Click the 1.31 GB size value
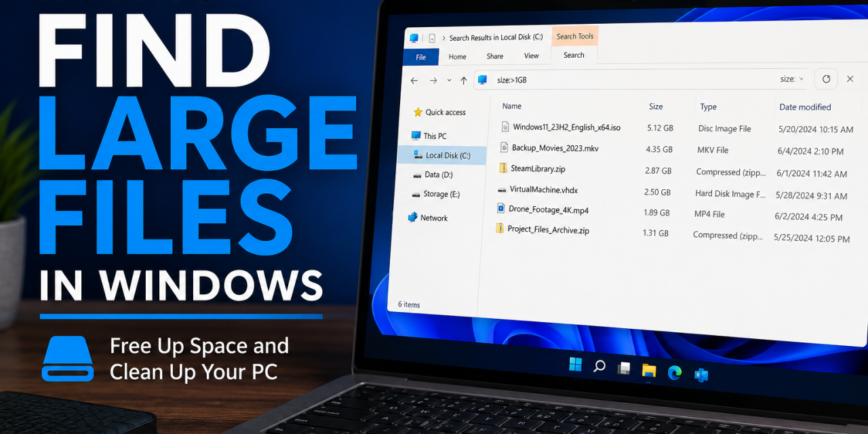Viewport: 868px width, 434px height. [x=655, y=233]
